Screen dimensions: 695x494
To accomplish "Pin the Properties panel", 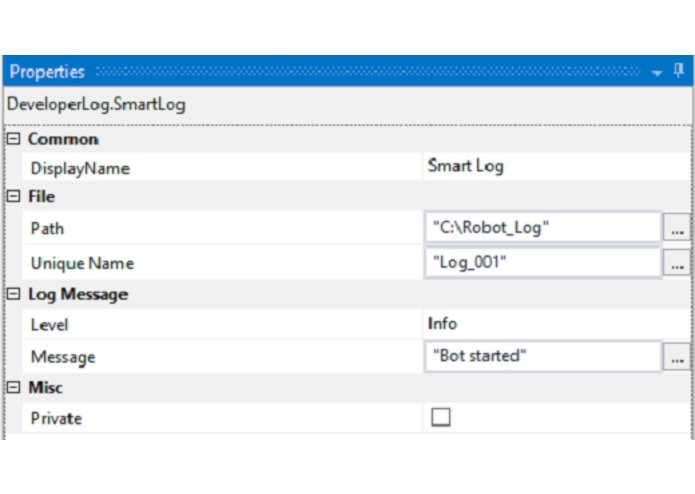I will pos(679,70).
